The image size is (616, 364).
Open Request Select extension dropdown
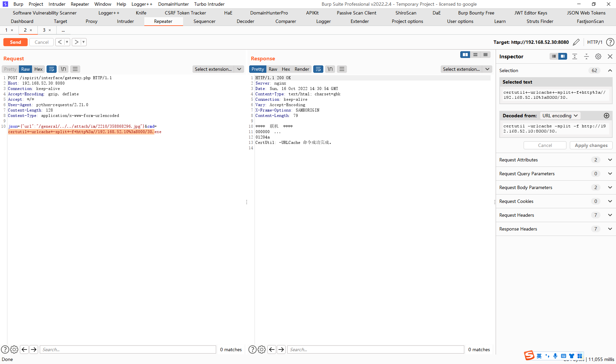click(218, 69)
